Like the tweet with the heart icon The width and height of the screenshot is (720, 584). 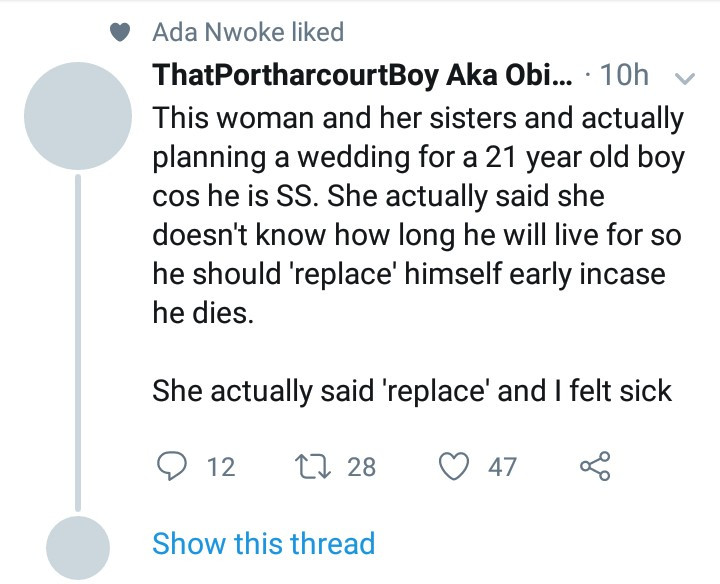[x=457, y=466]
